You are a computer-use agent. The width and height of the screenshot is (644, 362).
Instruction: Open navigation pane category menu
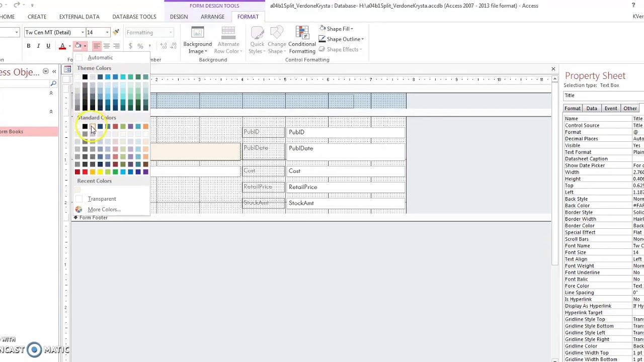(x=46, y=72)
